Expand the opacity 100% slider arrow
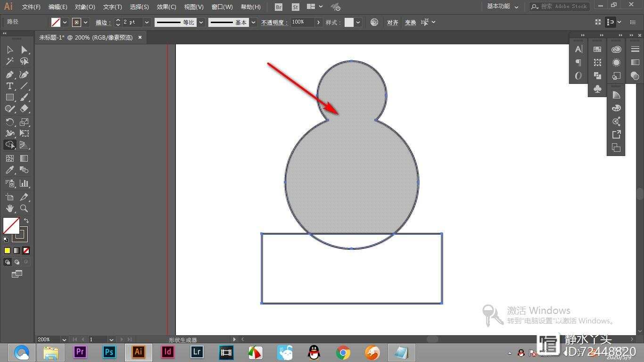The image size is (644, 362). click(319, 22)
